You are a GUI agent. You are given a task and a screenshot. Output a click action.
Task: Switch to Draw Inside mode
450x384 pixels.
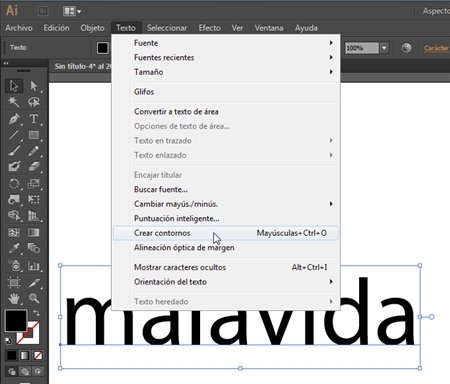(x=38, y=371)
